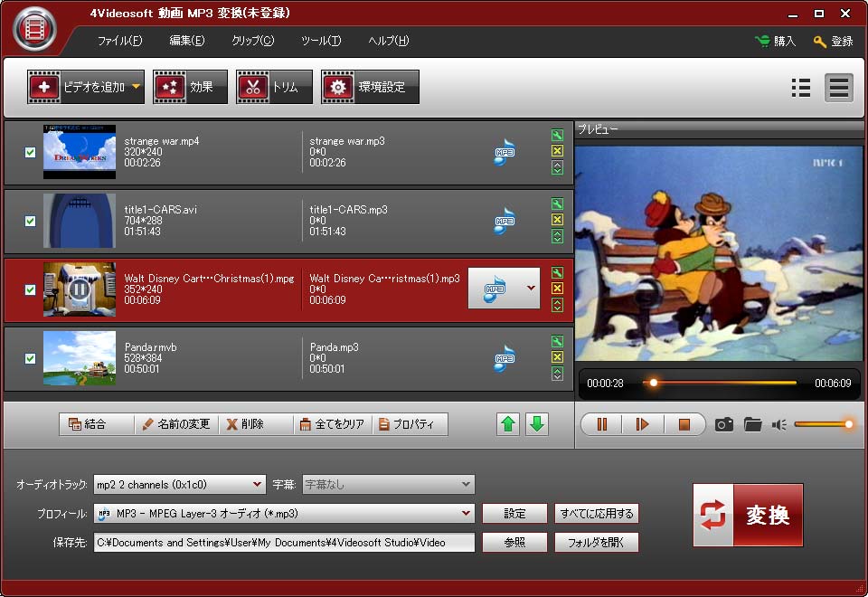Open the snapshot folder icon
The height and width of the screenshot is (597, 868).
pos(752,424)
